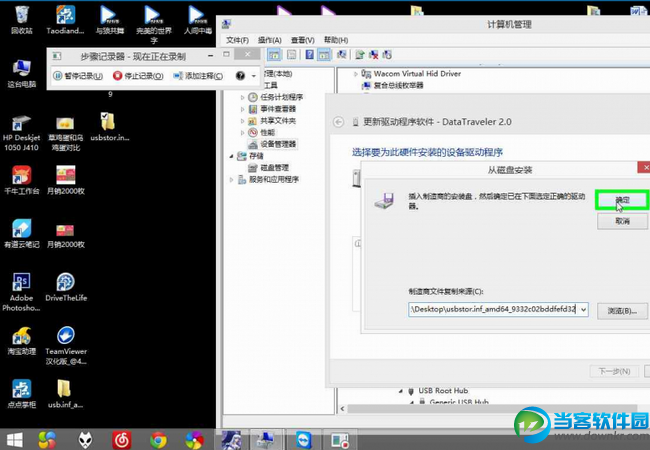Screen dimensions: 650x450
Task: Open Chrome from the taskbar
Action: click(x=158, y=440)
